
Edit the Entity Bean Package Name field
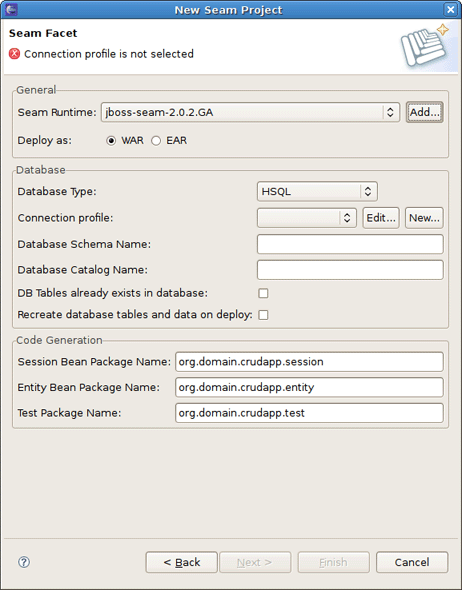tap(309, 388)
